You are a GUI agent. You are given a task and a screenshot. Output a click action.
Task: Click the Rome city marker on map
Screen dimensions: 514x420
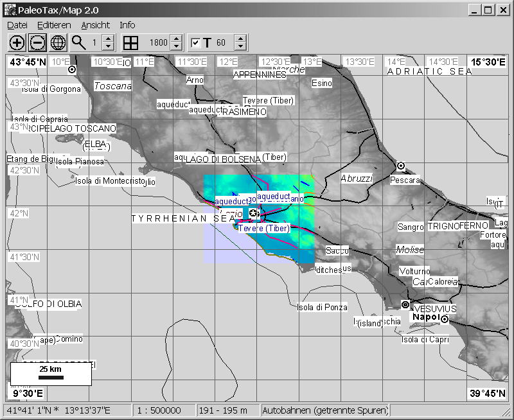click(253, 213)
